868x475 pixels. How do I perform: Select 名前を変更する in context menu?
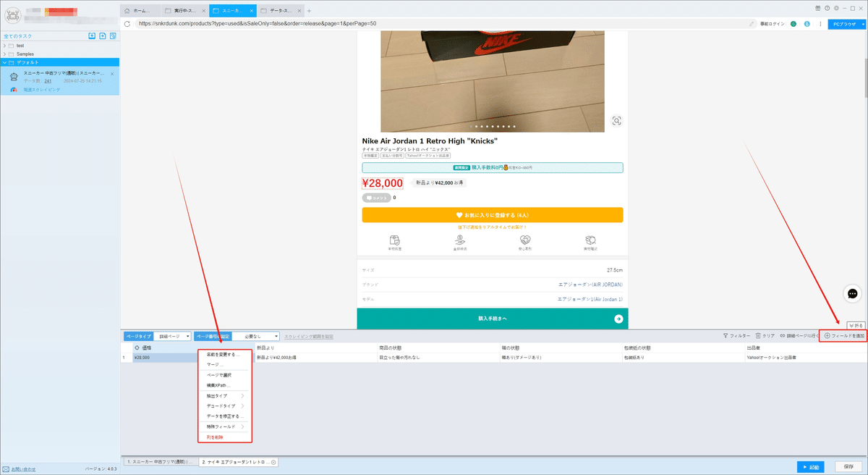pyautogui.click(x=225, y=355)
